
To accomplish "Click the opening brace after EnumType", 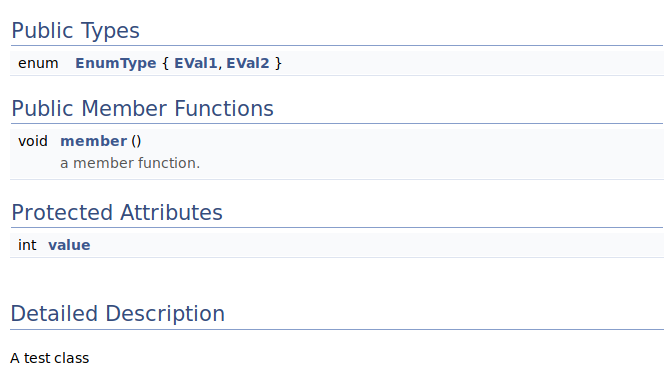I will pos(165,63).
